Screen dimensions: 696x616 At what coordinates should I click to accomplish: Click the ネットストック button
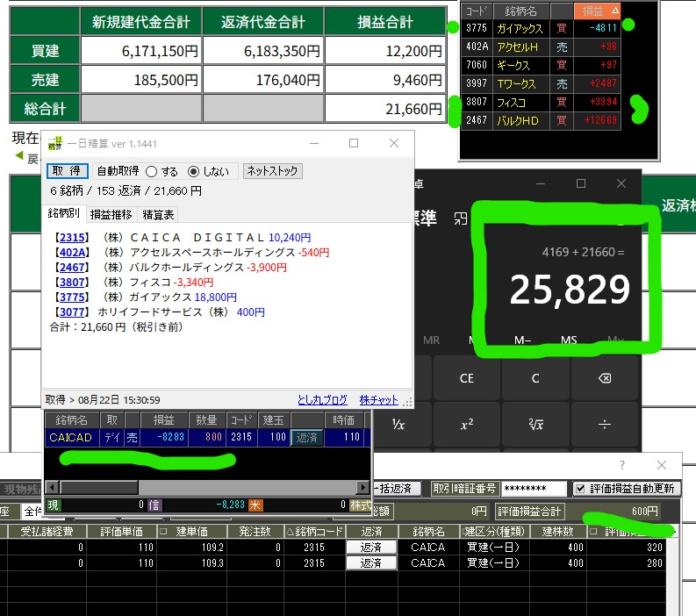(273, 171)
